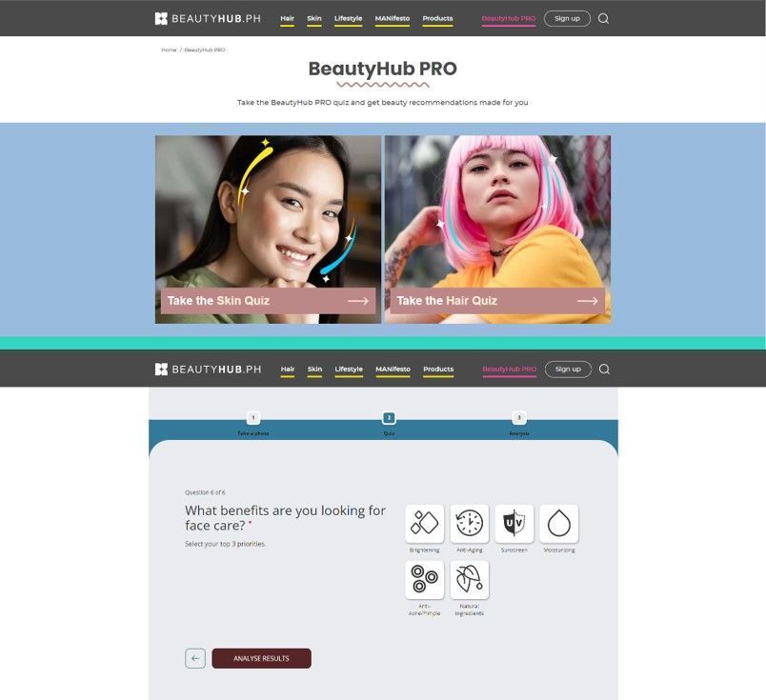Open the Products navigation menu
The width and height of the screenshot is (766, 700).
437,18
